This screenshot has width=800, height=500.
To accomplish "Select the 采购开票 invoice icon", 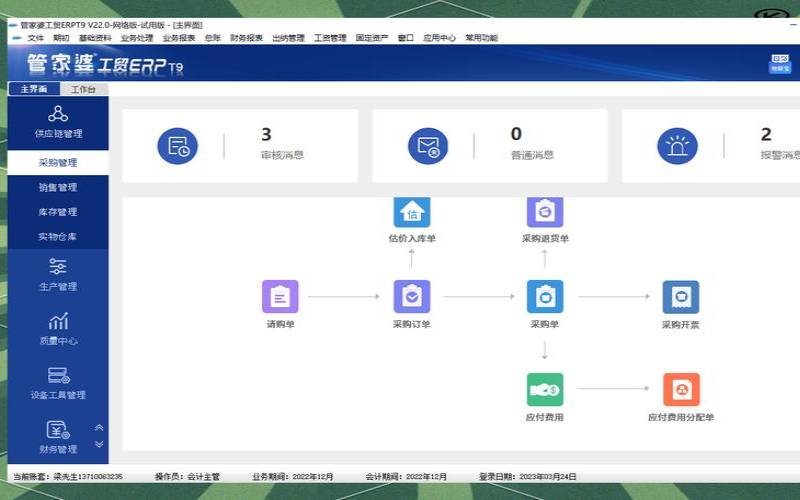I will (x=680, y=297).
